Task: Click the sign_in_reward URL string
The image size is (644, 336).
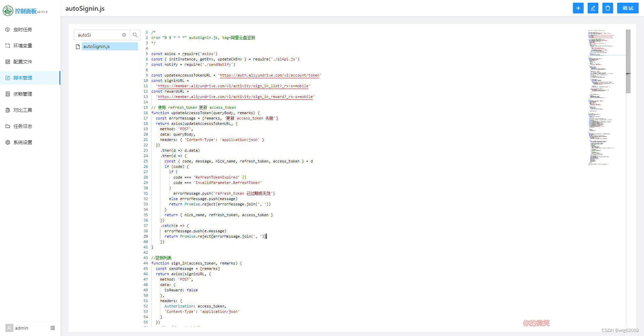Action: click(x=235, y=97)
